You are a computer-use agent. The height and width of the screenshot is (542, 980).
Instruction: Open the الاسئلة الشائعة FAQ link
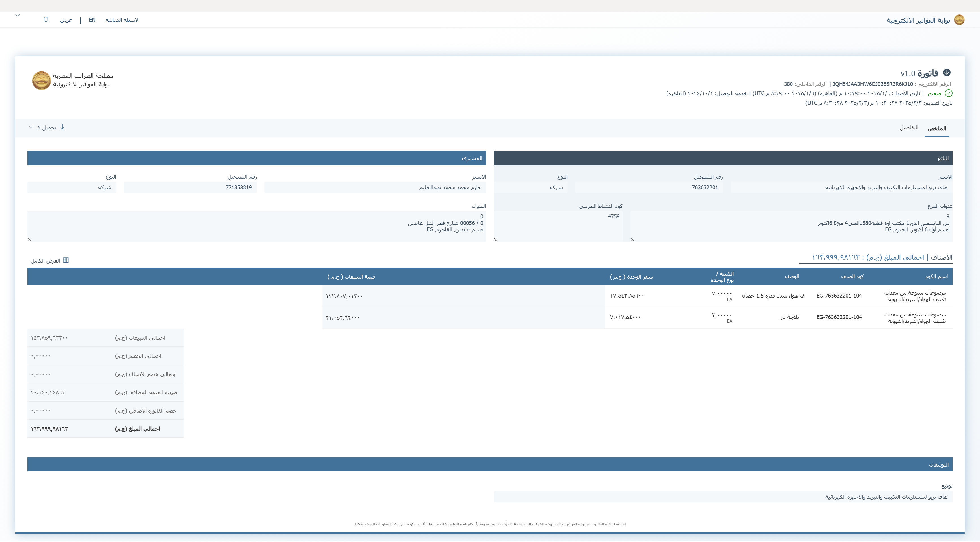coord(122,20)
